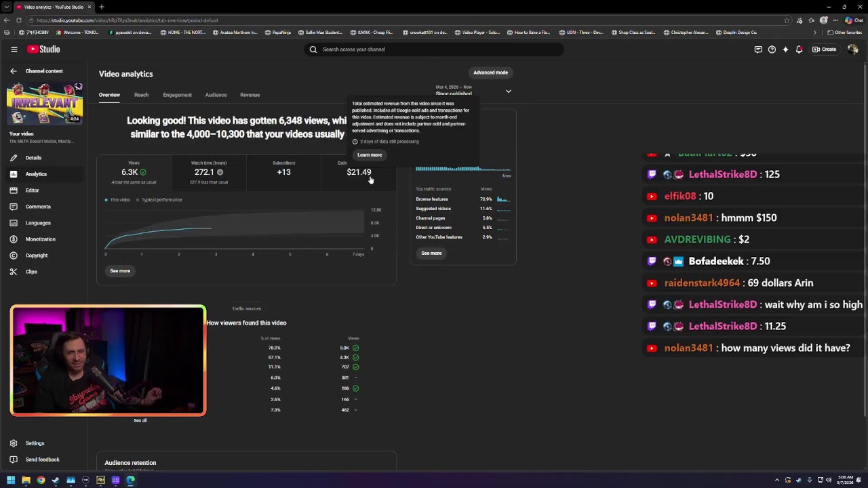Open the notifications bell icon
Viewport: 868px width, 488px height.
pos(799,49)
